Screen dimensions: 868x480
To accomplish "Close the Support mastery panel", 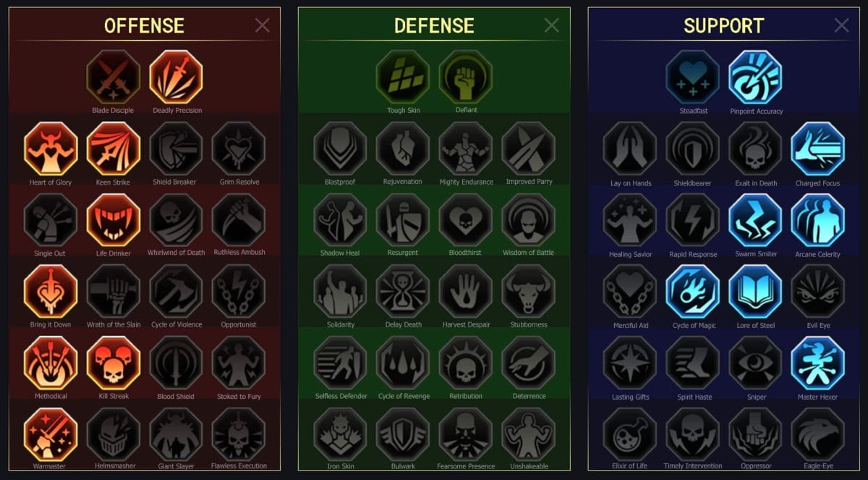I will tap(842, 25).
